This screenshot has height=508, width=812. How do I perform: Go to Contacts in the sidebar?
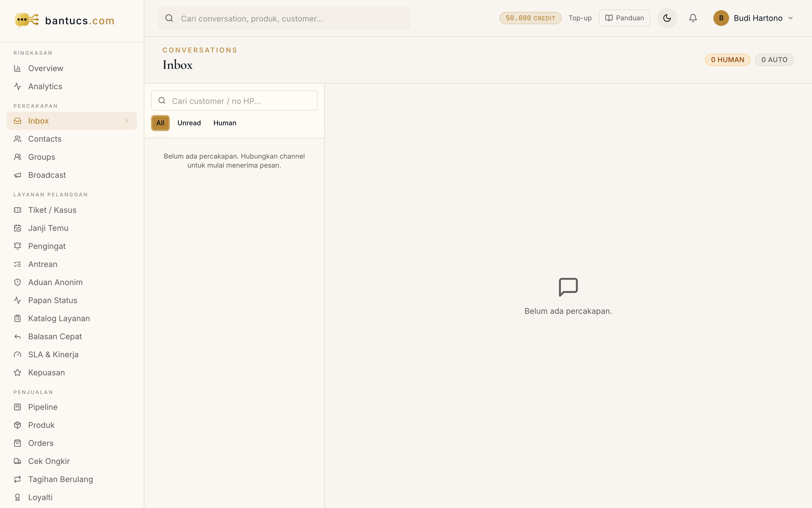click(x=72, y=139)
